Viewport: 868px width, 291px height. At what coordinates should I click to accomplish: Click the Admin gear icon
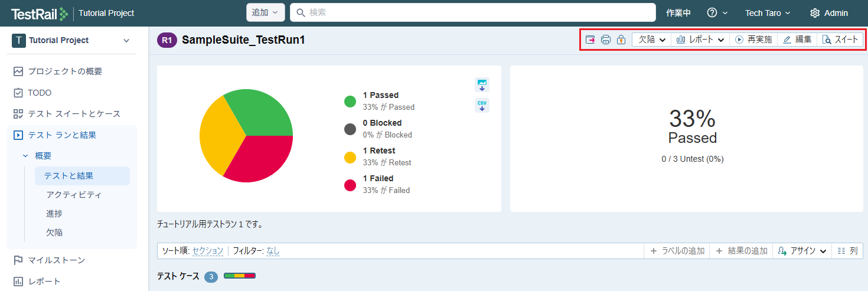(x=815, y=13)
